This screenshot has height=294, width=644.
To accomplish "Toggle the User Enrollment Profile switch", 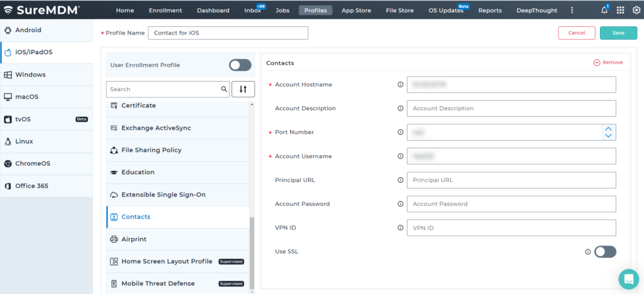I will click(x=240, y=65).
